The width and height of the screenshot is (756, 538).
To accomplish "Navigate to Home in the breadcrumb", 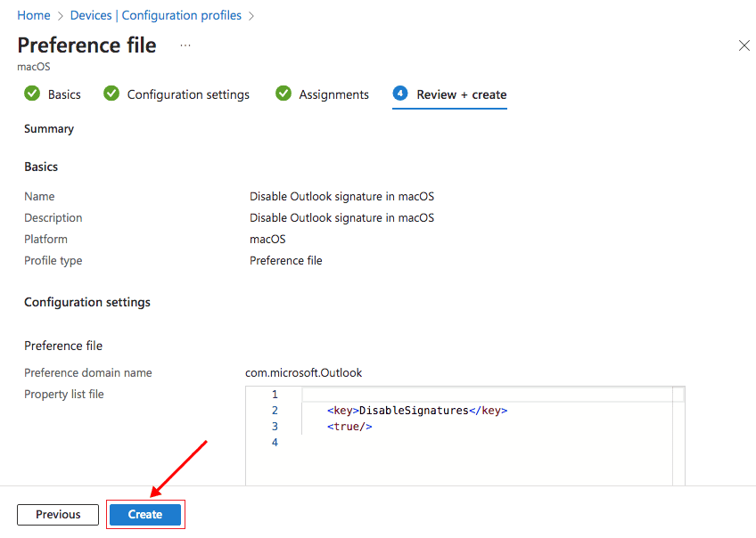I will (x=34, y=15).
